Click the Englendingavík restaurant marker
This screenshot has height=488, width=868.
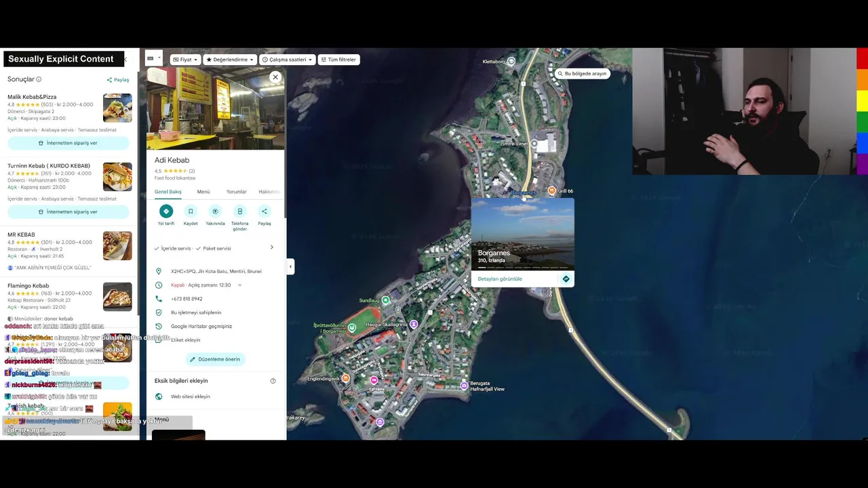coord(346,378)
